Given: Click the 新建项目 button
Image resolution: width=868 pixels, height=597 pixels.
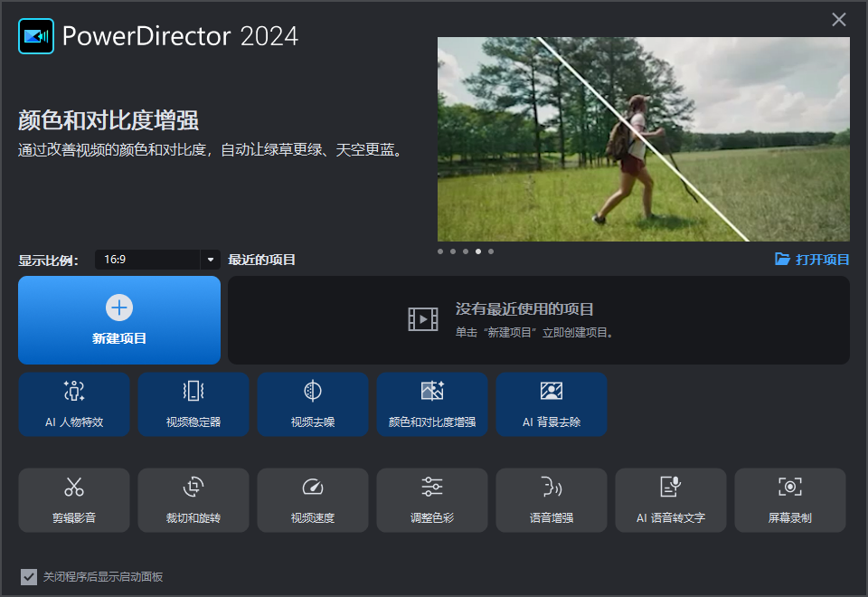Looking at the screenshot, I should coord(119,320).
